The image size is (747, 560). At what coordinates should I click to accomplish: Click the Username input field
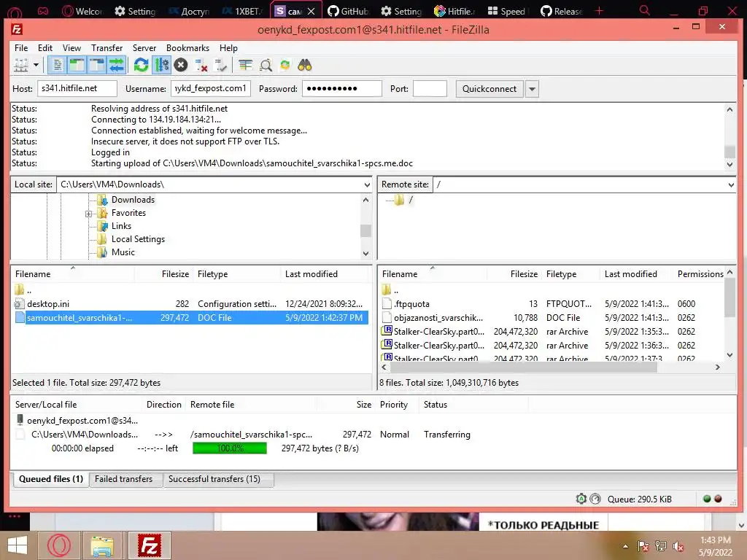(211, 88)
